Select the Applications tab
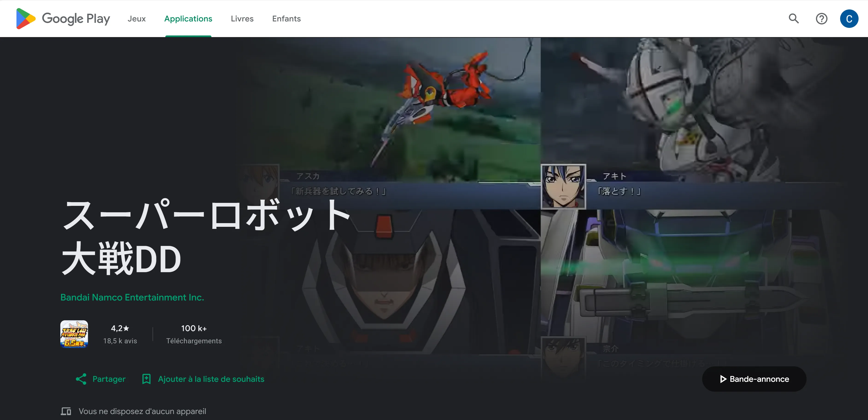This screenshot has width=868, height=420. pyautogui.click(x=188, y=18)
